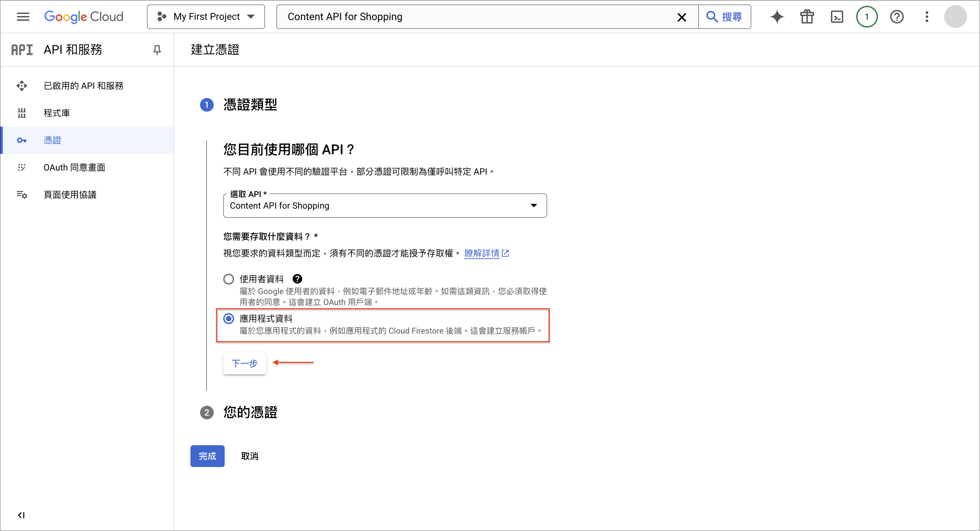Click the API product icon in sidebar header
This screenshot has width=980, height=531.
(x=22, y=50)
